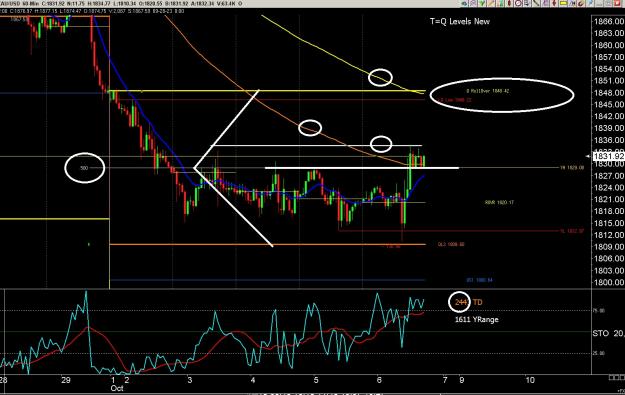The width and height of the screenshot is (625, 395).
Task: Click the Oct month label on time axis
Action: pos(117,388)
